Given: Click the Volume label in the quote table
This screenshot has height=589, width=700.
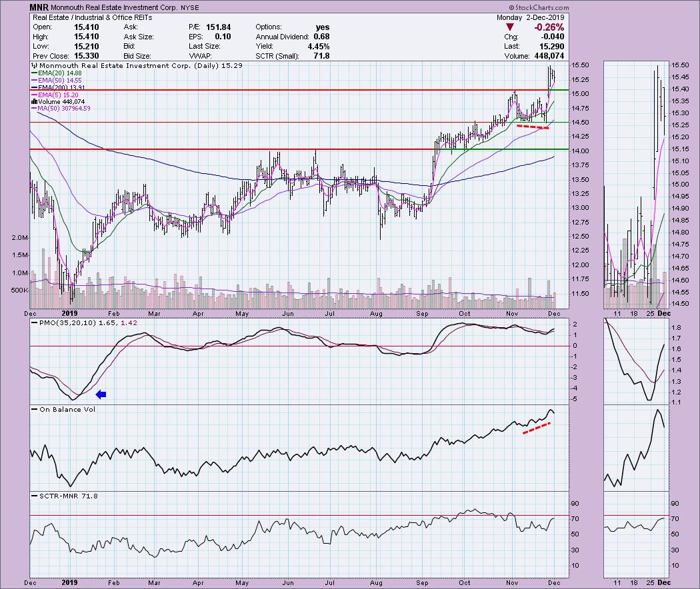Looking at the screenshot, I should [x=517, y=56].
